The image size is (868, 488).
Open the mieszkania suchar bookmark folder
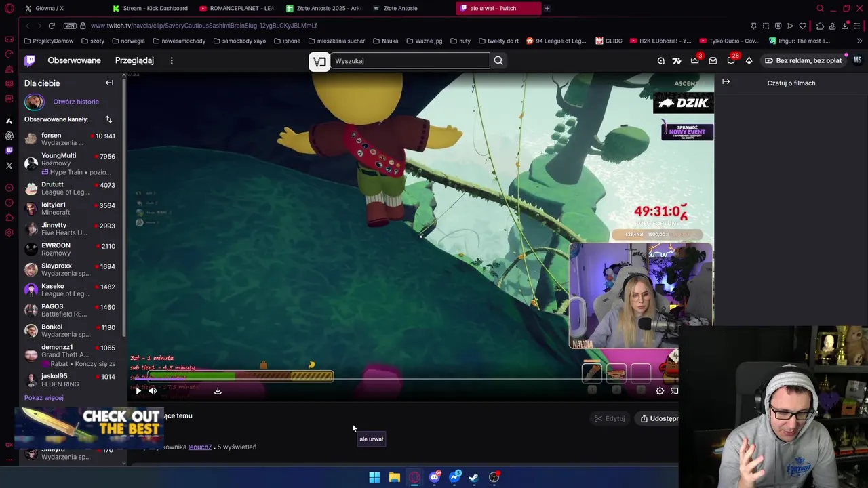(336, 41)
